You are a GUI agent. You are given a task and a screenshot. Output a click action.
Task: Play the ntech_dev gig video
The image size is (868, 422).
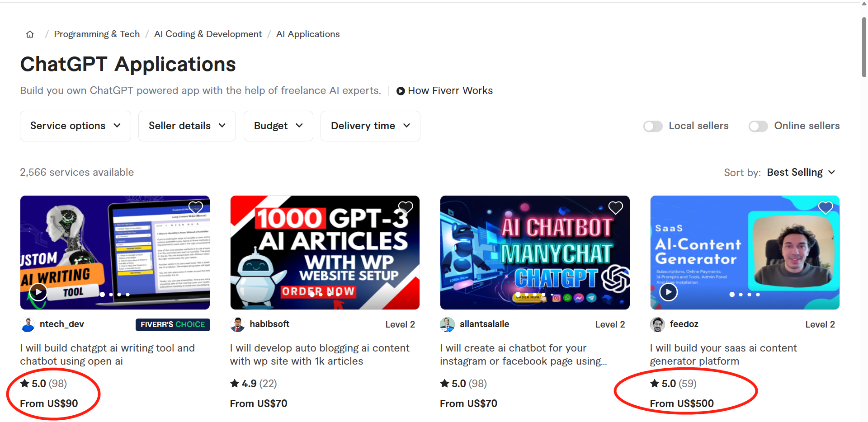(38, 292)
